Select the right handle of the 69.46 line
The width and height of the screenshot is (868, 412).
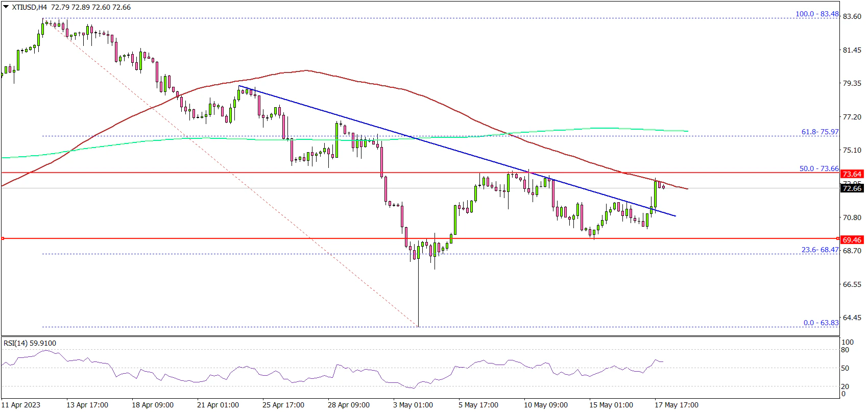point(838,238)
